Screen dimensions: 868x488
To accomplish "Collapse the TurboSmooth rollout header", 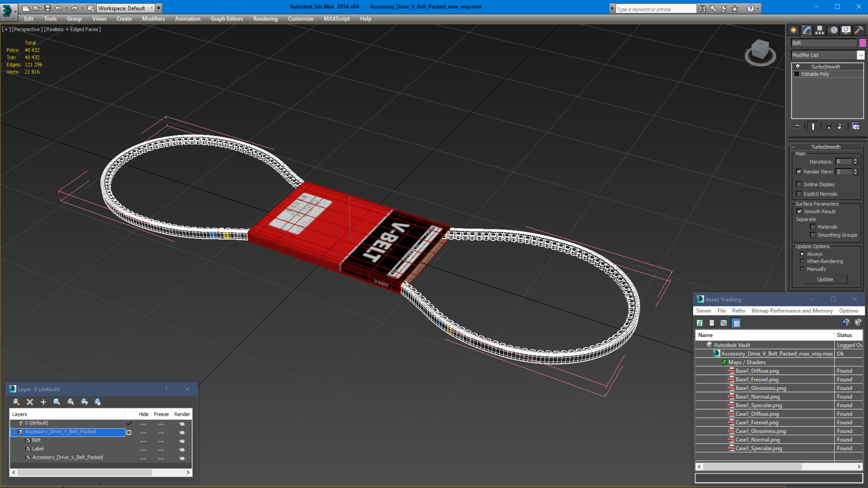I will point(826,147).
